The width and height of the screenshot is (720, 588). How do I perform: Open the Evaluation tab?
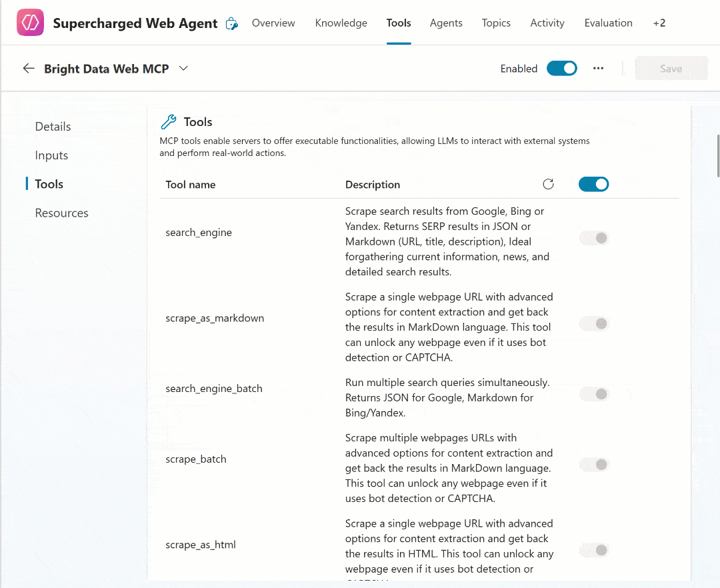[608, 23]
